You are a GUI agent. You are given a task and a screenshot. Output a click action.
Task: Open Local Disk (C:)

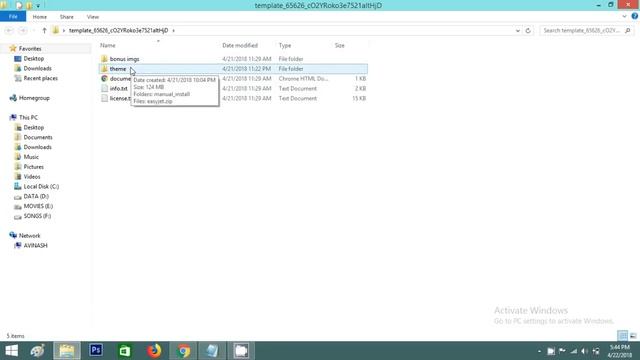pos(41,187)
